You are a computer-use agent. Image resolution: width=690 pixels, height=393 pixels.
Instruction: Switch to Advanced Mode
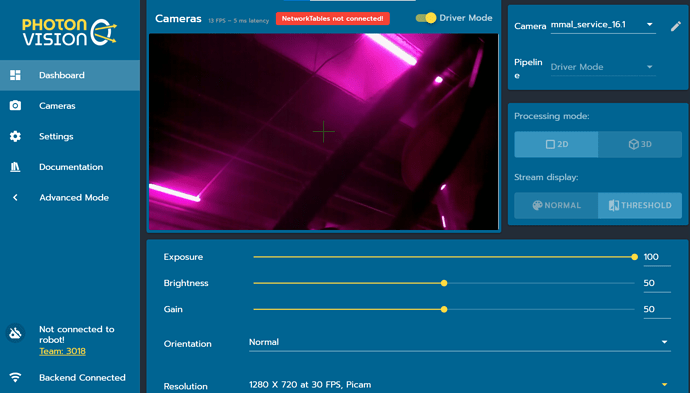[x=70, y=198]
